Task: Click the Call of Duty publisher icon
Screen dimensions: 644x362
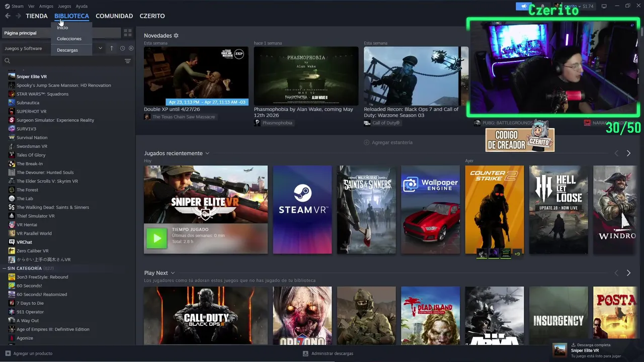Action: (x=367, y=123)
